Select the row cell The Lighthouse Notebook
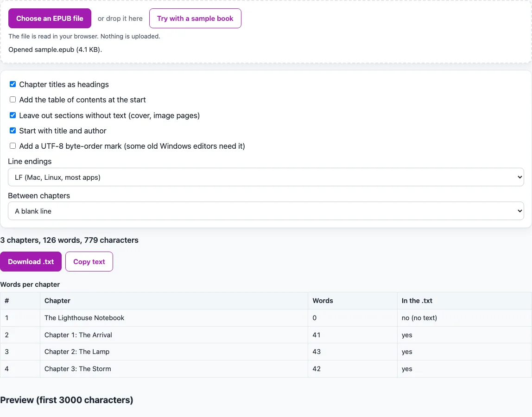Viewport: 532px width, 417px height. click(174, 318)
